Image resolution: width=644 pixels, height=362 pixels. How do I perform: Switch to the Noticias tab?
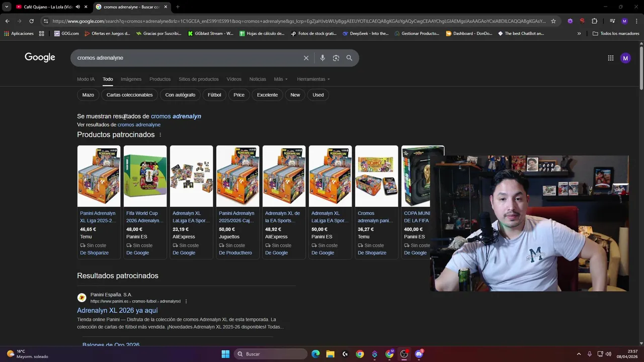tap(258, 79)
